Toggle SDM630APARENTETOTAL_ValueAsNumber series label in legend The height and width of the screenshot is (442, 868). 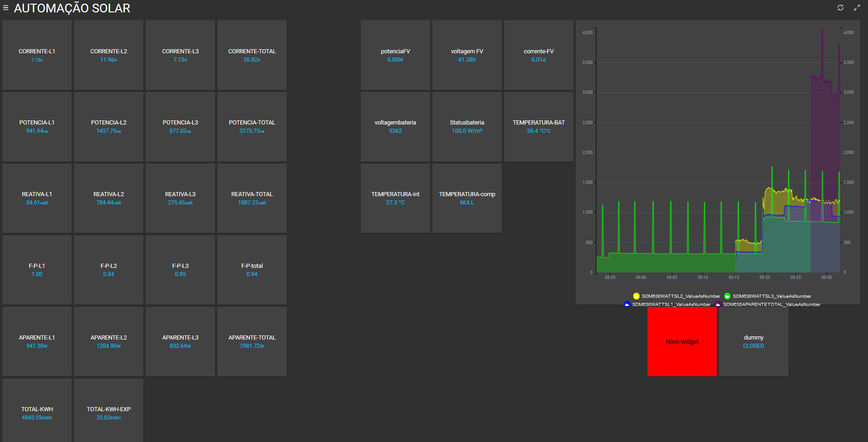(772, 304)
